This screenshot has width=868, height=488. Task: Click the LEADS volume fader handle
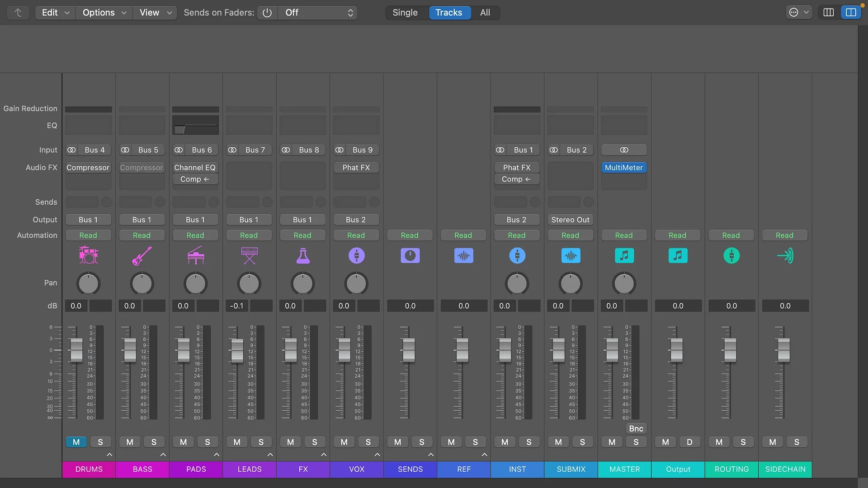[x=237, y=350]
